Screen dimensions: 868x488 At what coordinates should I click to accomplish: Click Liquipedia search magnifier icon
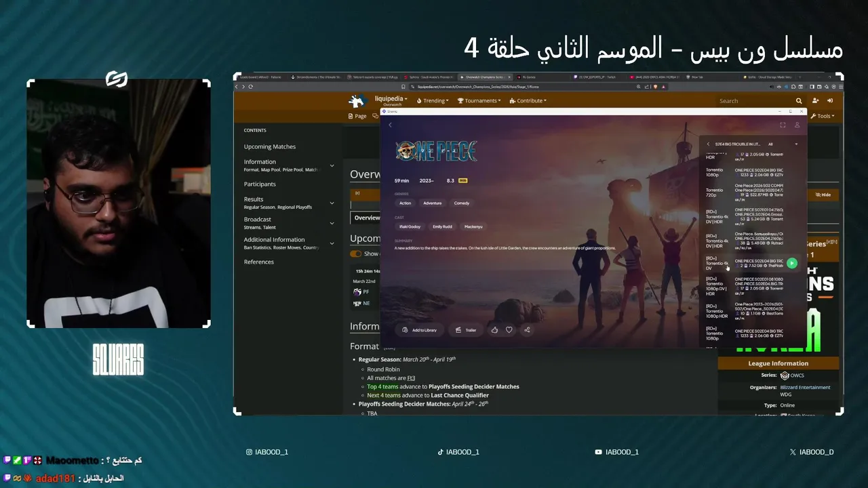tap(799, 101)
